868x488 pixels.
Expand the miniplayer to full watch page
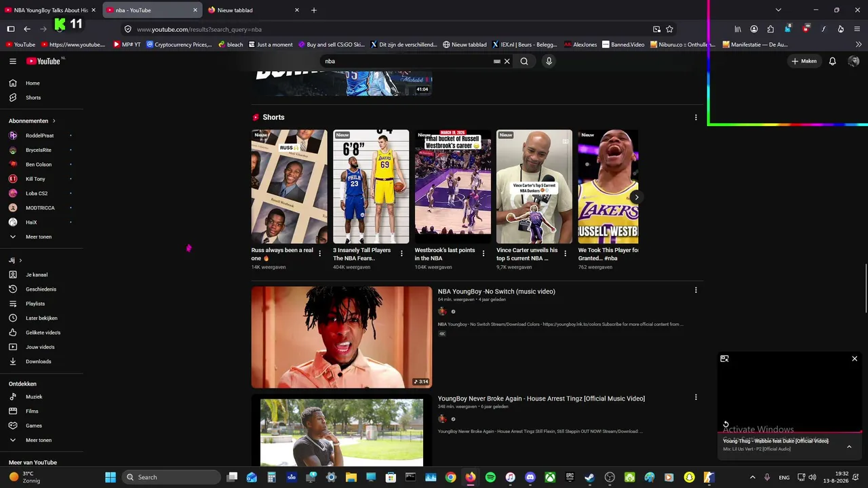724,359
